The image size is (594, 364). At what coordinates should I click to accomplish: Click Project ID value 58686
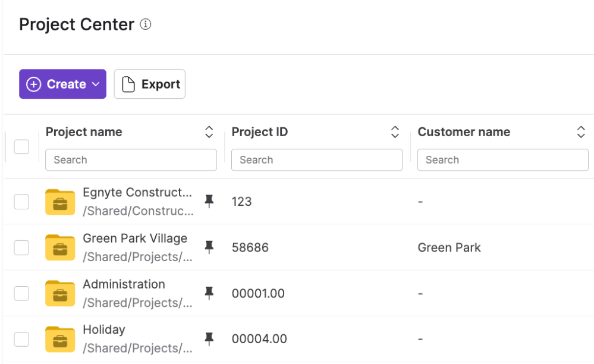coord(250,247)
